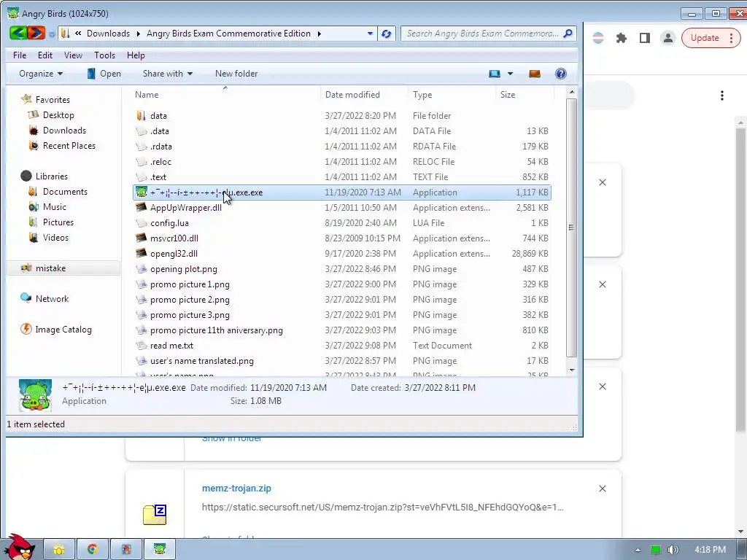Select Desktop in Favorites
The width and height of the screenshot is (747, 560).
(52, 114)
